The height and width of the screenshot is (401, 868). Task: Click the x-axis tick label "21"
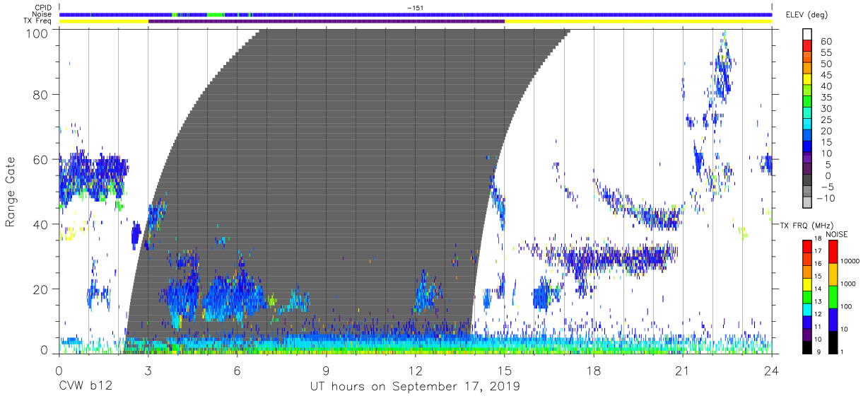(x=683, y=371)
